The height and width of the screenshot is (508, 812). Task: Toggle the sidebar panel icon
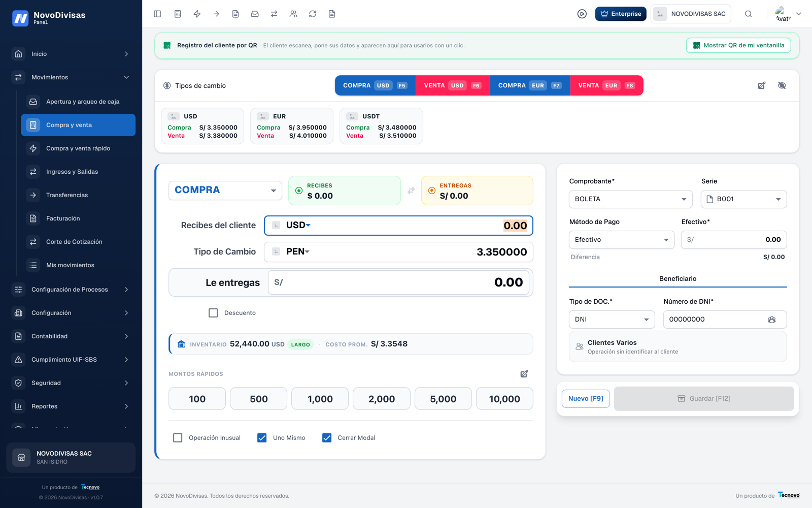pos(157,14)
